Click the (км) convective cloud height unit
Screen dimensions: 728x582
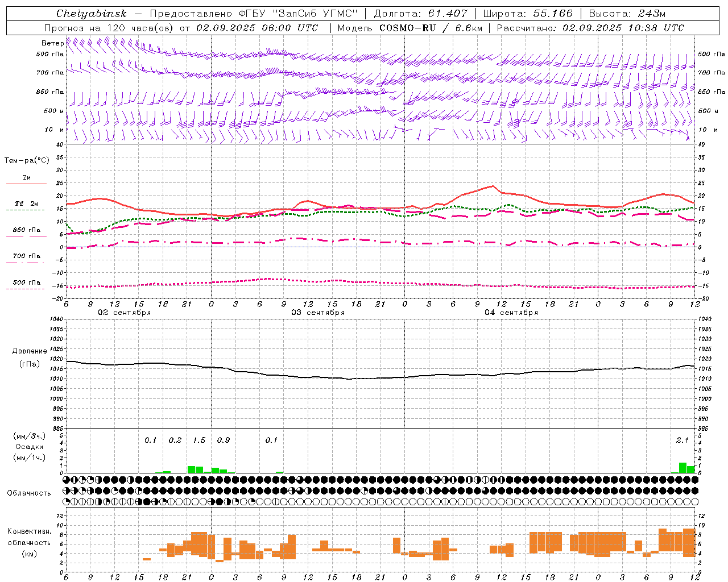point(30,554)
